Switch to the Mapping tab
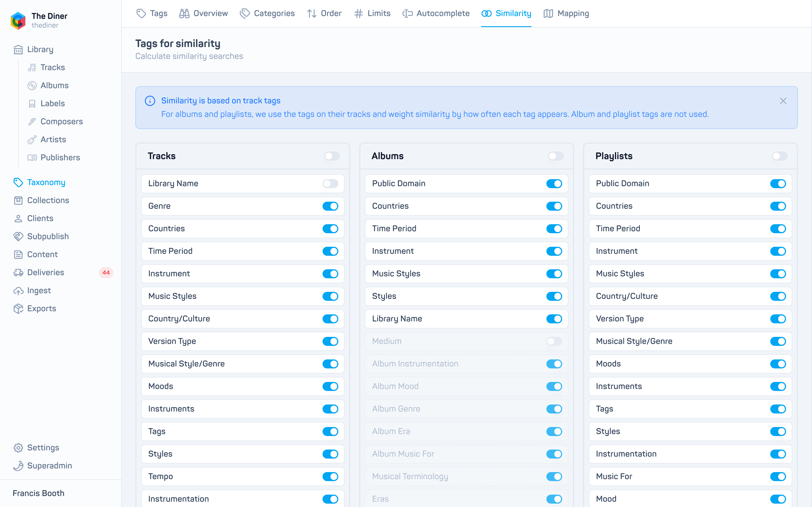The height and width of the screenshot is (507, 812). pyautogui.click(x=566, y=14)
